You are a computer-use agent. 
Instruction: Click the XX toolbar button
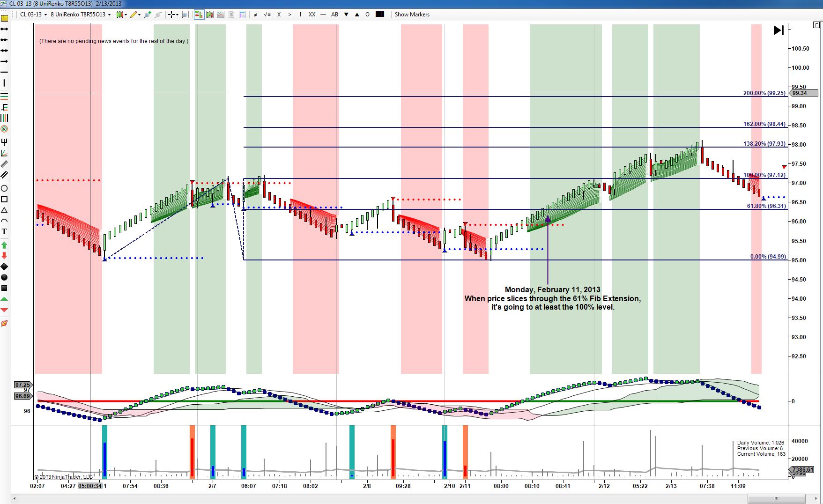(312, 15)
